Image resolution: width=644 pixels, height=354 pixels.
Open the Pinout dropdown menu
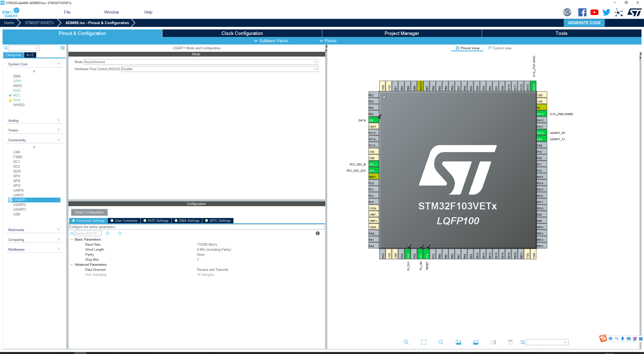(x=328, y=41)
